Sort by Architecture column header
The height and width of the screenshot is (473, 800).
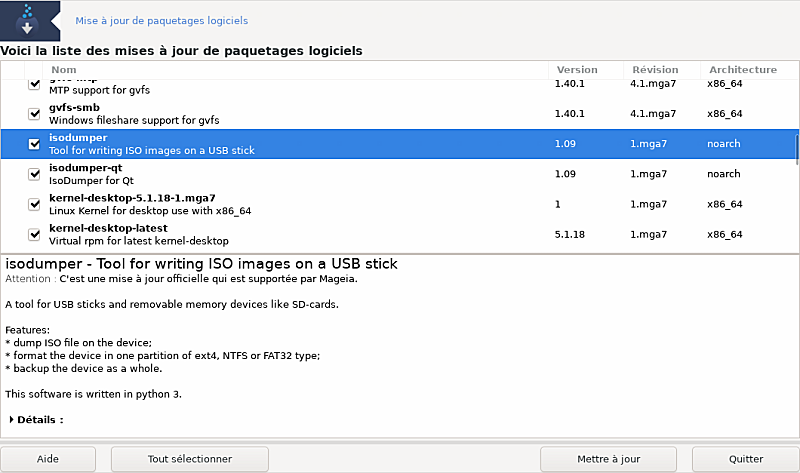(x=742, y=70)
